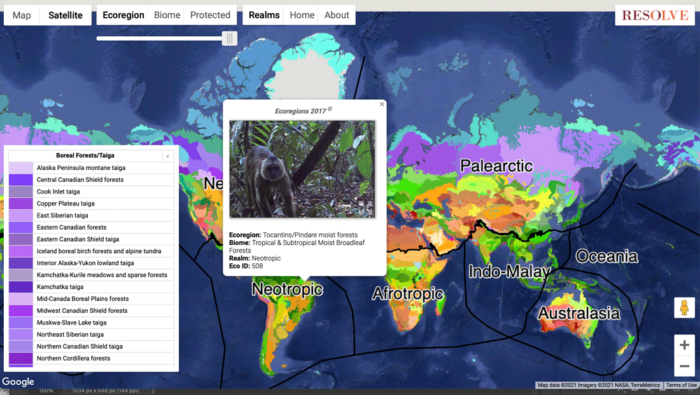Click Interior Alaska-Yukon lowland taiga row

tap(91, 263)
